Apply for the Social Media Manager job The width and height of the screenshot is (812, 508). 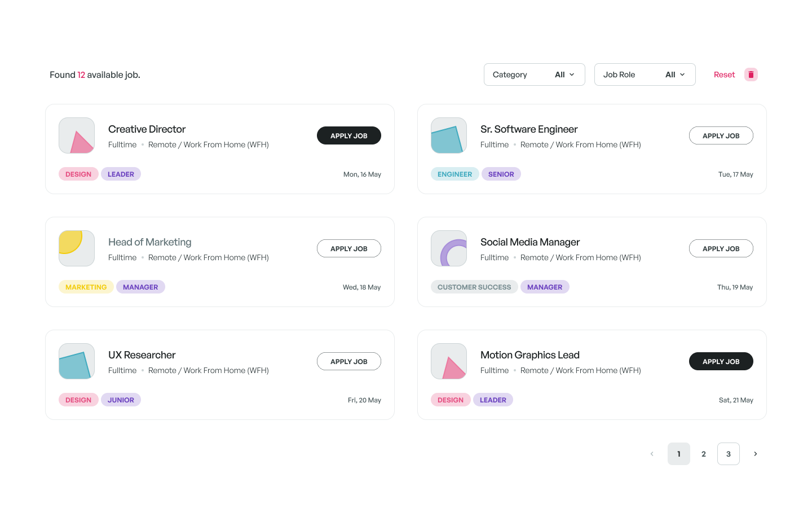point(721,248)
